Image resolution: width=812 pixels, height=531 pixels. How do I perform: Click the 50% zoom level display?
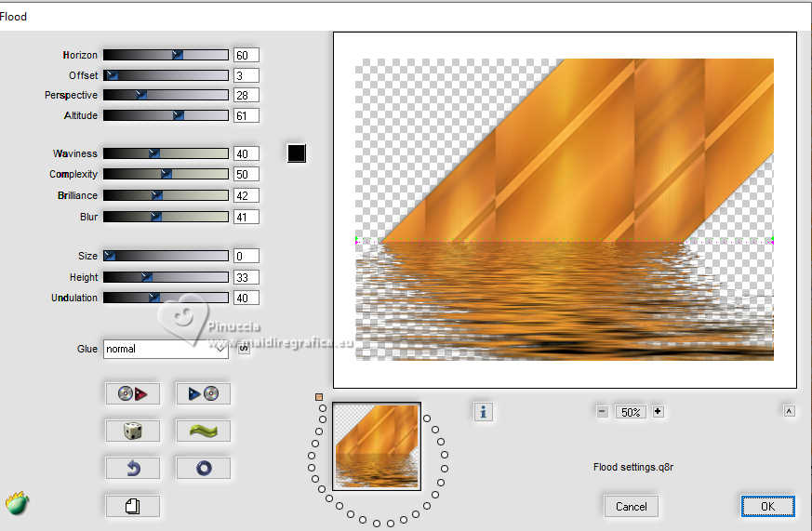pos(631,412)
